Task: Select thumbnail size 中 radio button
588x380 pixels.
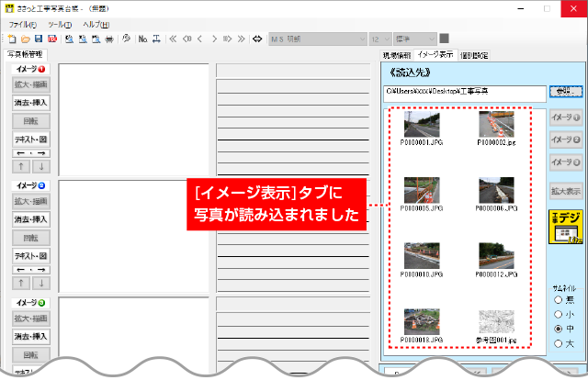Action: pos(558,329)
